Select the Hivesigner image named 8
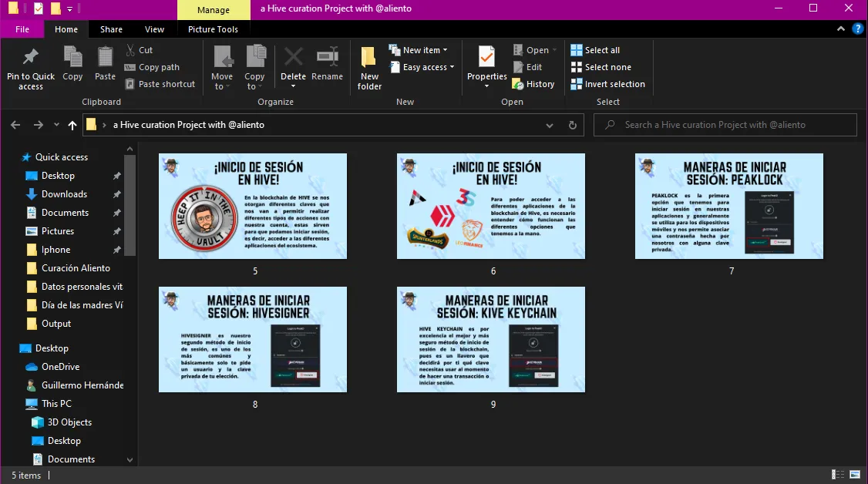 (253, 340)
